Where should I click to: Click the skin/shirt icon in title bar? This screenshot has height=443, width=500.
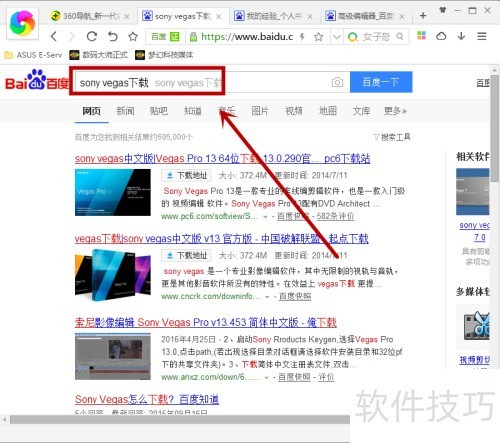point(443,10)
